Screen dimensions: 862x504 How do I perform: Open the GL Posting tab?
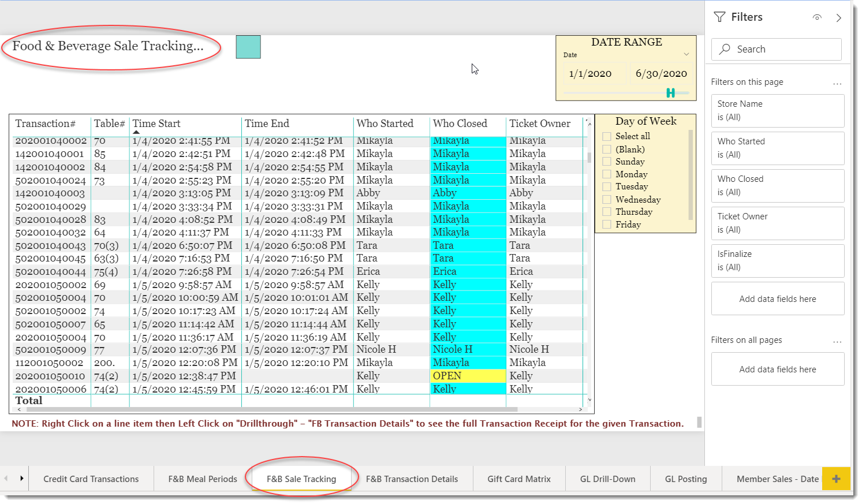[x=686, y=479]
